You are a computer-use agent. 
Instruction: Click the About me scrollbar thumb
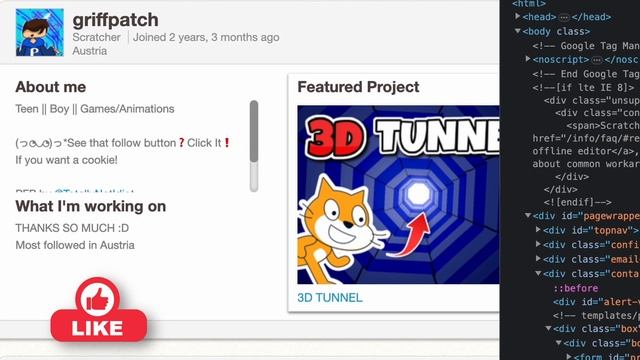(254, 131)
